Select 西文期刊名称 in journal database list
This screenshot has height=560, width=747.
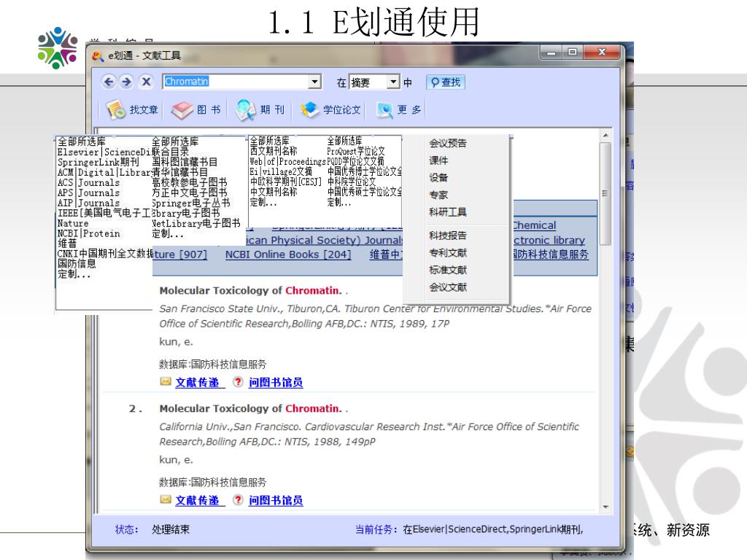click(274, 151)
